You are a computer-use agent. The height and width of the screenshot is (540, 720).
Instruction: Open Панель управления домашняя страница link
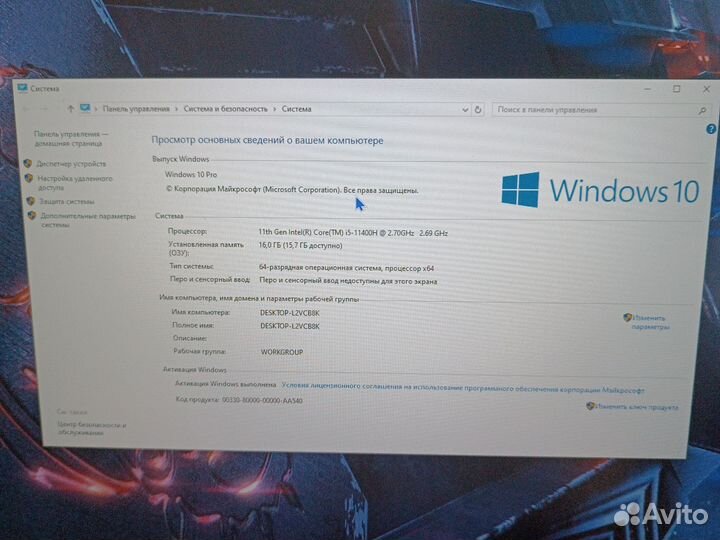point(71,138)
